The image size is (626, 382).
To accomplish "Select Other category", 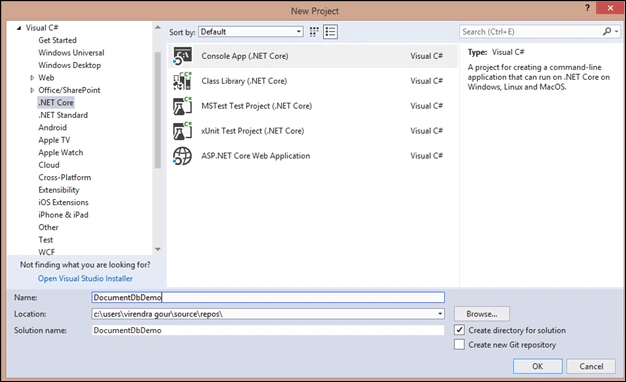I will click(x=48, y=227).
